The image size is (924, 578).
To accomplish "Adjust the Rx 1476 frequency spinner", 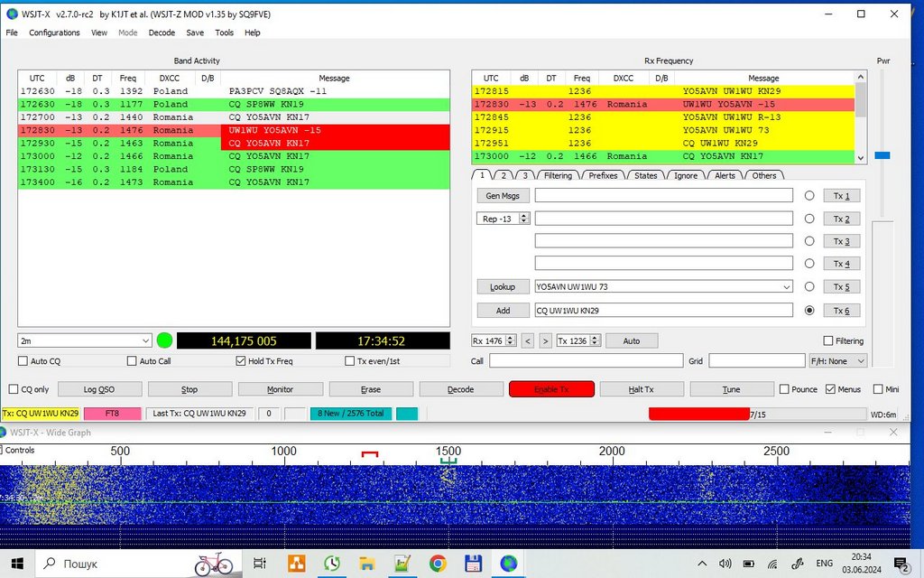I will pyautogui.click(x=511, y=340).
